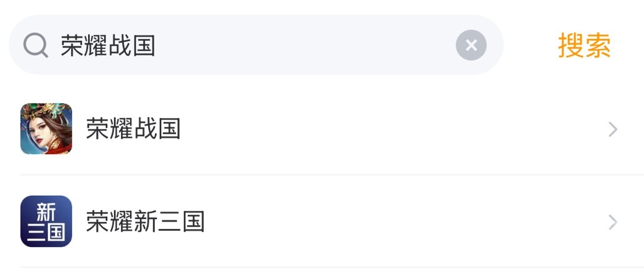Open the 荣耀新三国 app icon
Image resolution: width=644 pixels, height=276 pixels.
coord(46,221)
